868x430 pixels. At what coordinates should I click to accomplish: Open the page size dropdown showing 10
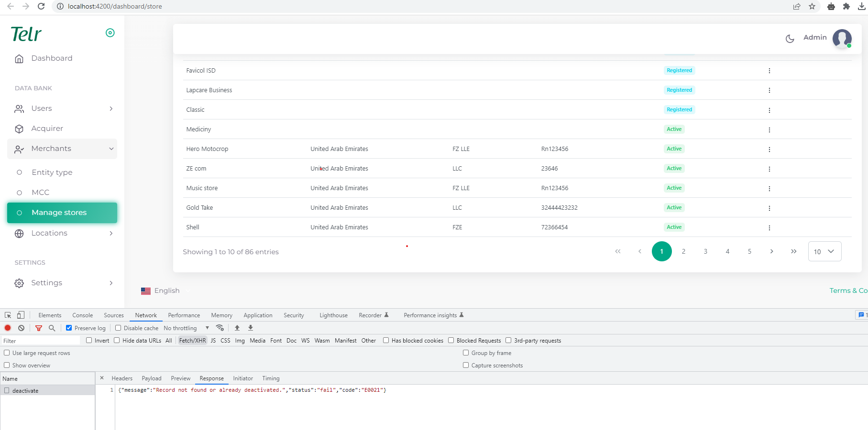(x=824, y=251)
